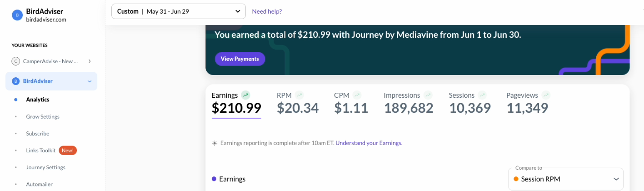Click the trend icon next to Sessions
644x191 pixels.
pos(482,95)
